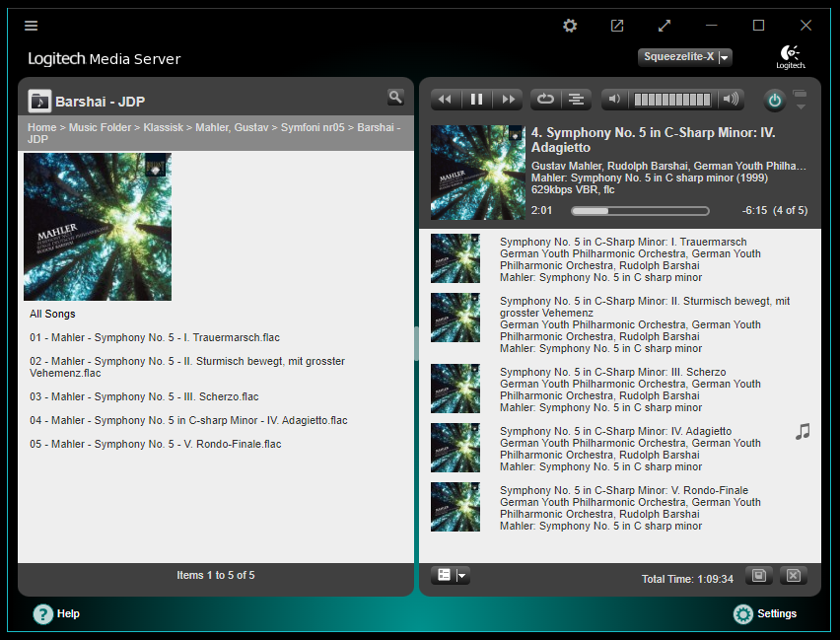Open artist line Gustav Mahler, Rudolph Barshai
The image size is (840, 640).
click(668, 166)
